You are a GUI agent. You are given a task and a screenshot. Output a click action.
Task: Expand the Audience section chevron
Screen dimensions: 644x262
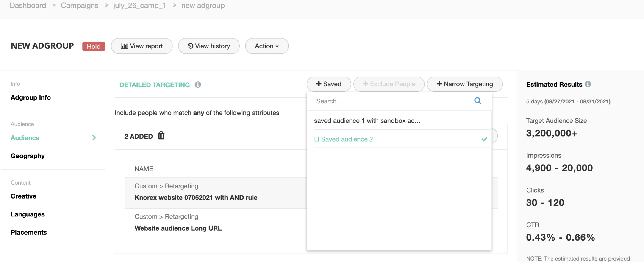point(94,137)
